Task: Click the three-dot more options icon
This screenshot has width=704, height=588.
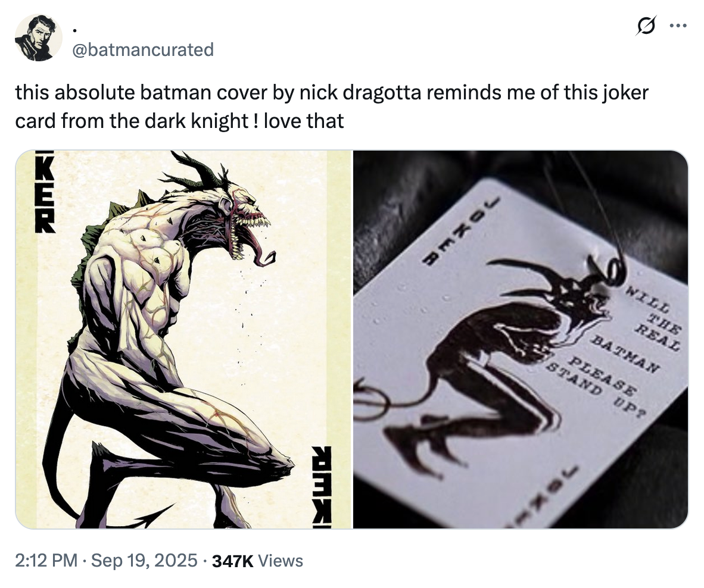Action: point(677,26)
